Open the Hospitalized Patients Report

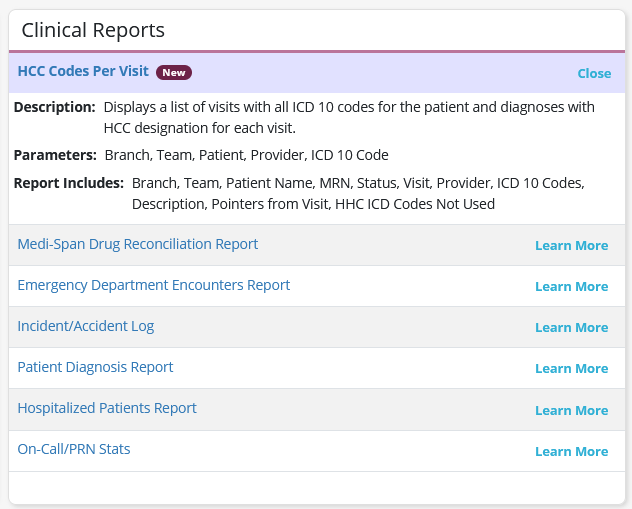click(107, 408)
